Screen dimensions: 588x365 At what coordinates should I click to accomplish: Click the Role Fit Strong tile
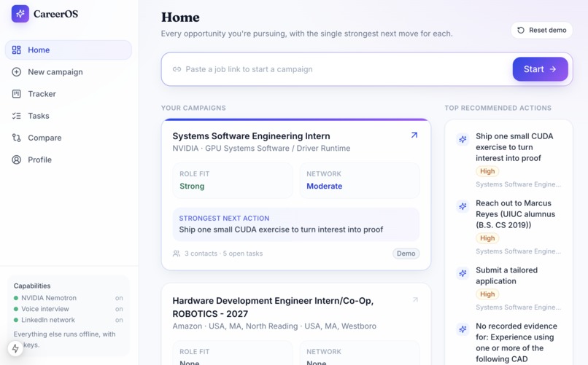coord(233,181)
